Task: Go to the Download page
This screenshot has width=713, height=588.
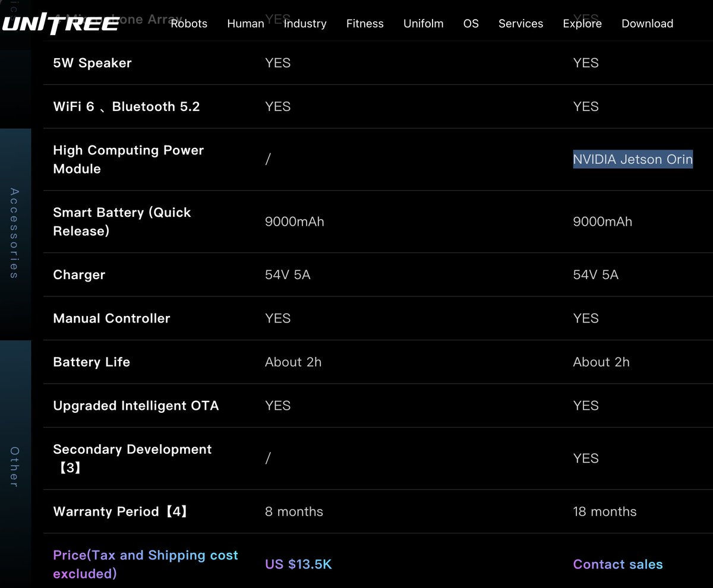Action: (647, 24)
